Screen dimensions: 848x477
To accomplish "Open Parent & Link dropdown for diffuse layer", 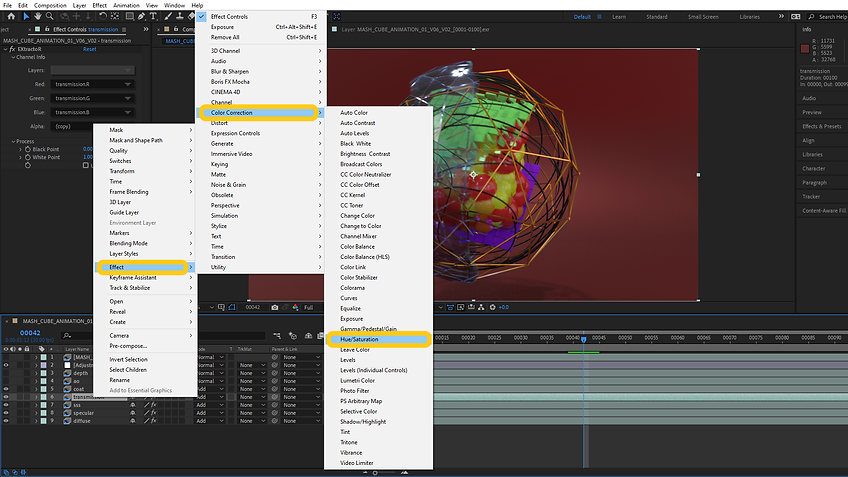I will (301, 421).
